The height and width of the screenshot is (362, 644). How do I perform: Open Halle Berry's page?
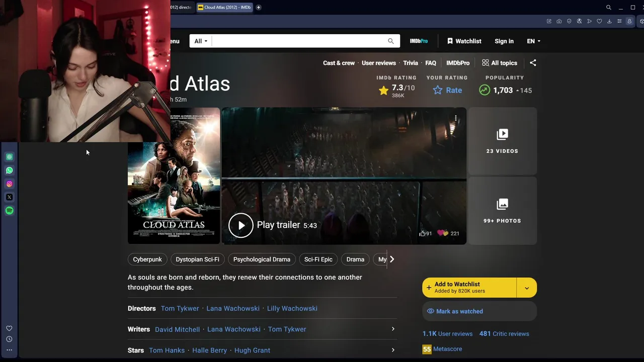[209, 350]
